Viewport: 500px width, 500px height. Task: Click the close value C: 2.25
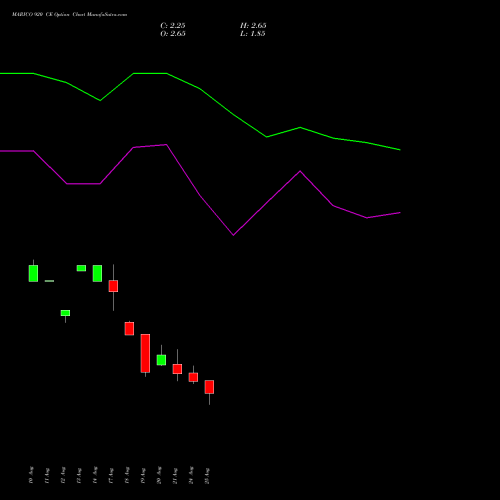point(173,26)
